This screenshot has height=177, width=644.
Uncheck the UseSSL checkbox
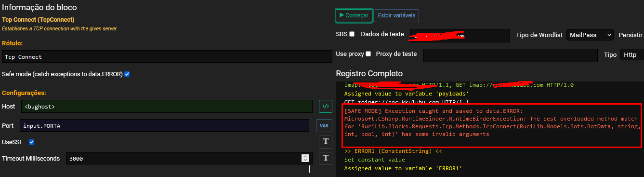32,142
